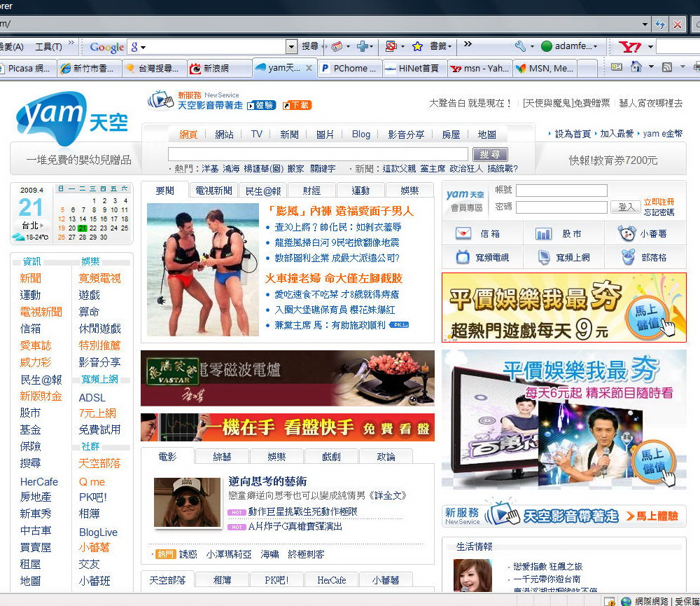The image size is (700, 606).
Task: Click the yam 天空 site logo
Action: coord(71,118)
